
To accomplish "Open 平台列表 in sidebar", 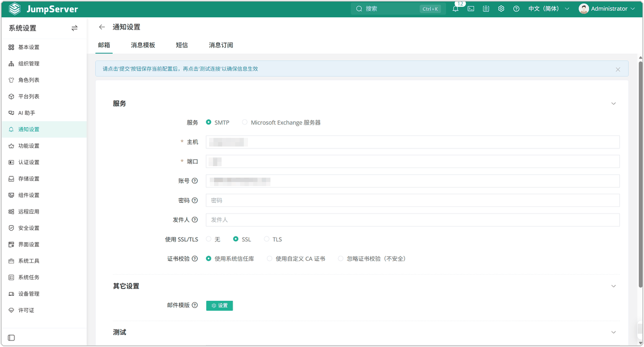I will [x=44, y=96].
